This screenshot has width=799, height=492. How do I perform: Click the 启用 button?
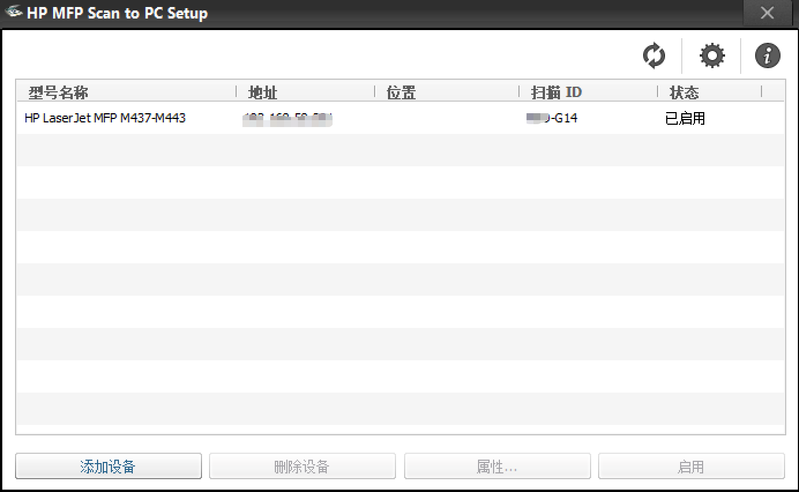(x=691, y=466)
